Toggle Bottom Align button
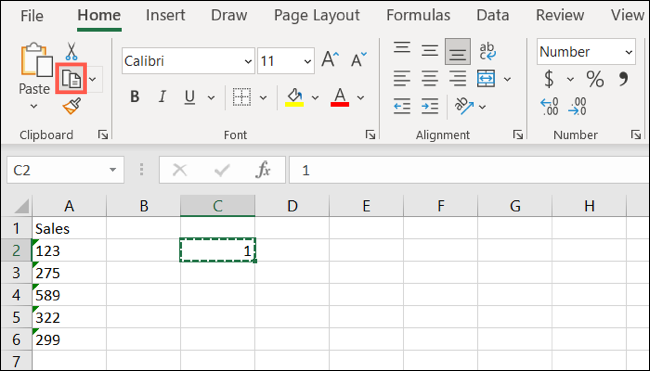Screen dimensions: 650x371 [458, 51]
